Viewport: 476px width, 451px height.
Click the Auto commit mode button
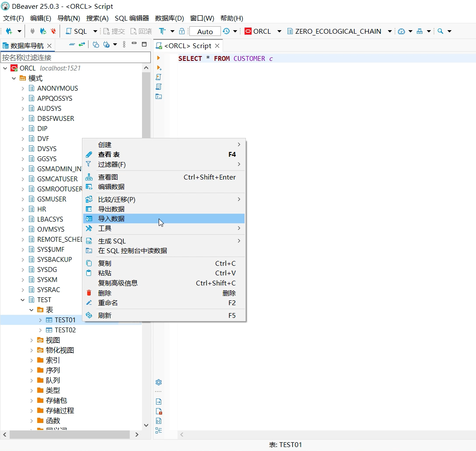(x=205, y=31)
